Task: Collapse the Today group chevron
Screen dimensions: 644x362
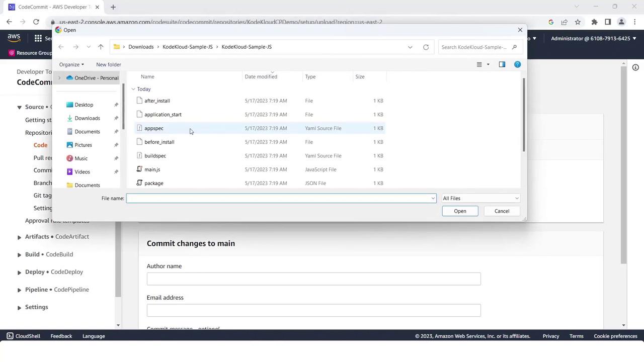Action: [x=133, y=89]
